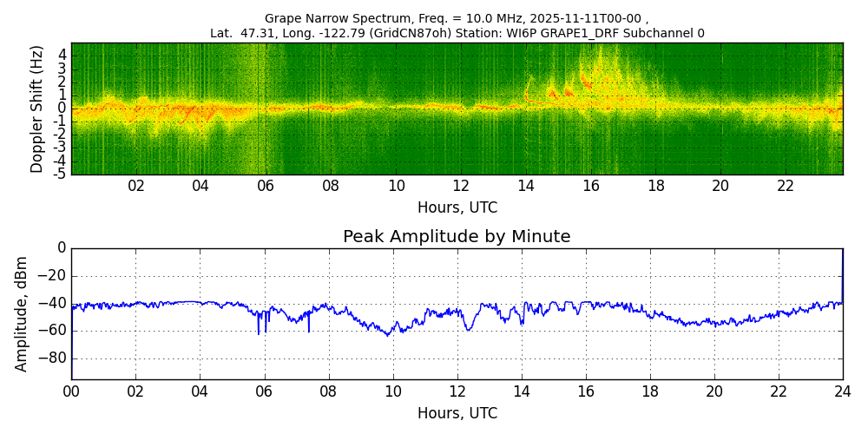868x434 pixels.
Task: Click the -5 tick on the Doppler axis
Action: click(x=59, y=174)
